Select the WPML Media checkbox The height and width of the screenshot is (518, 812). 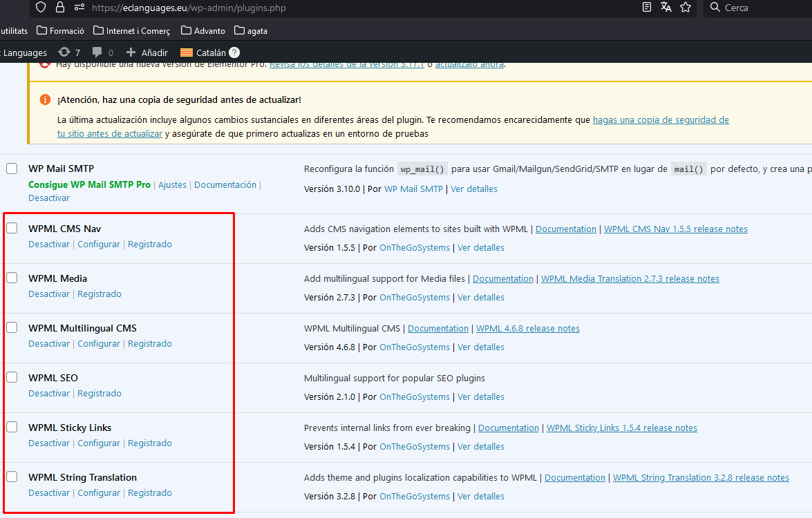click(x=12, y=278)
